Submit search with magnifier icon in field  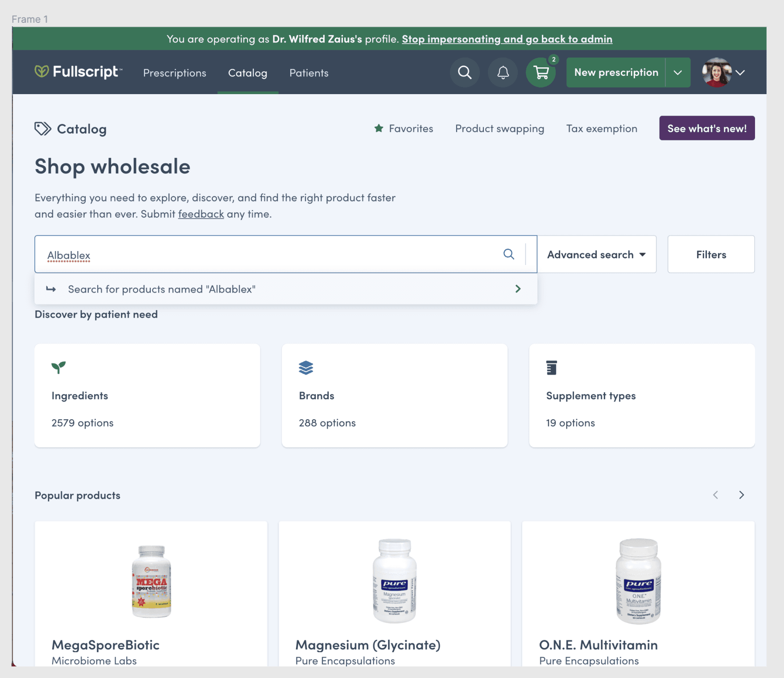[508, 254]
